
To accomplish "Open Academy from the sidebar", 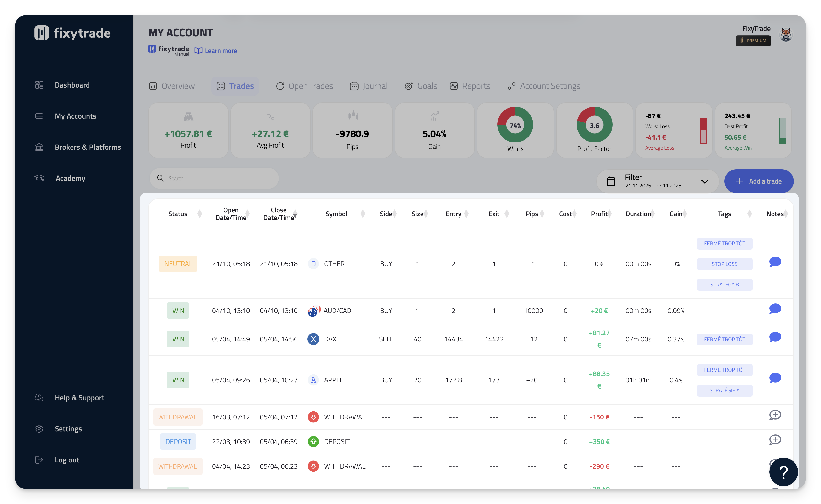I will 70,178.
